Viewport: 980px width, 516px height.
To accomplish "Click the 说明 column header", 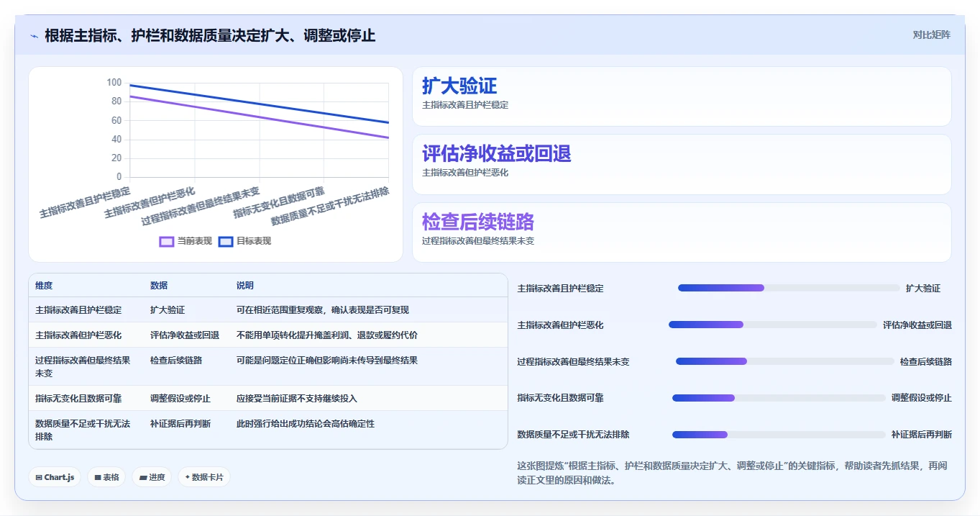I will (245, 286).
